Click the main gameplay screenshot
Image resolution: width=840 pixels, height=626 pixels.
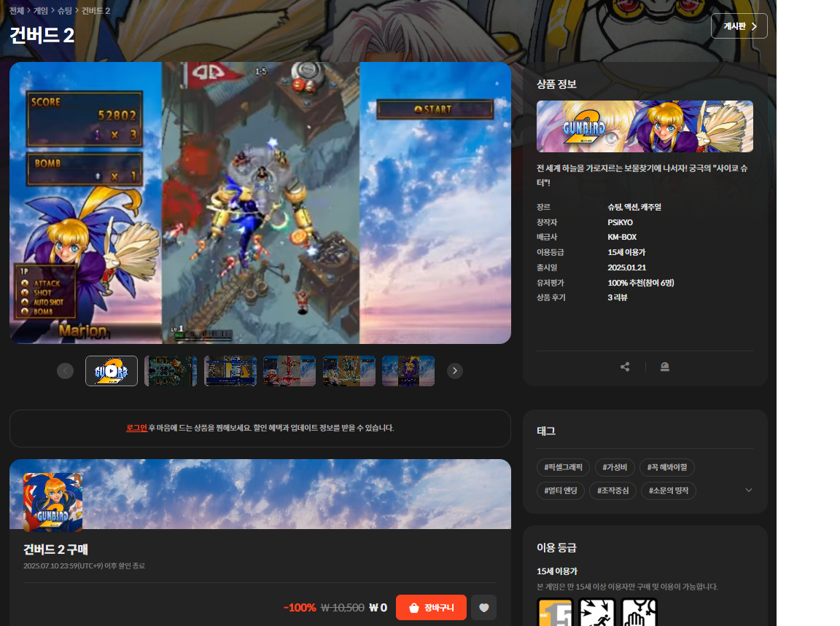(x=260, y=203)
